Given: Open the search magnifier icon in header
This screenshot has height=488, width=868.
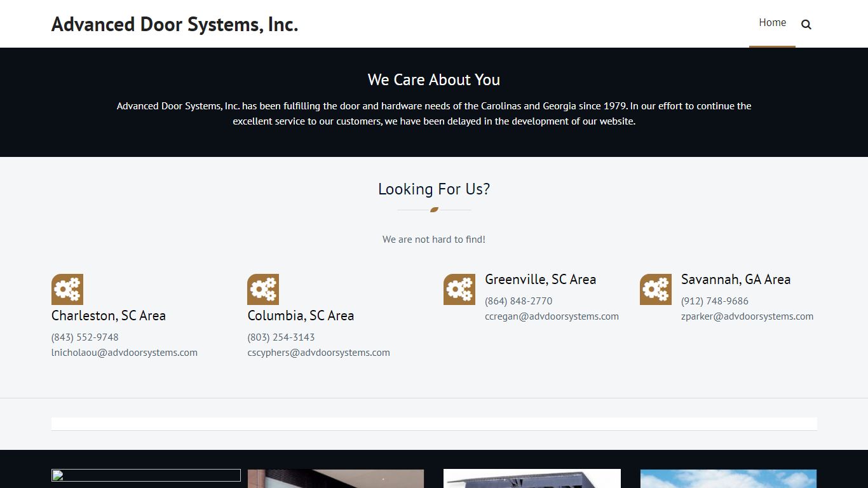Looking at the screenshot, I should (806, 24).
